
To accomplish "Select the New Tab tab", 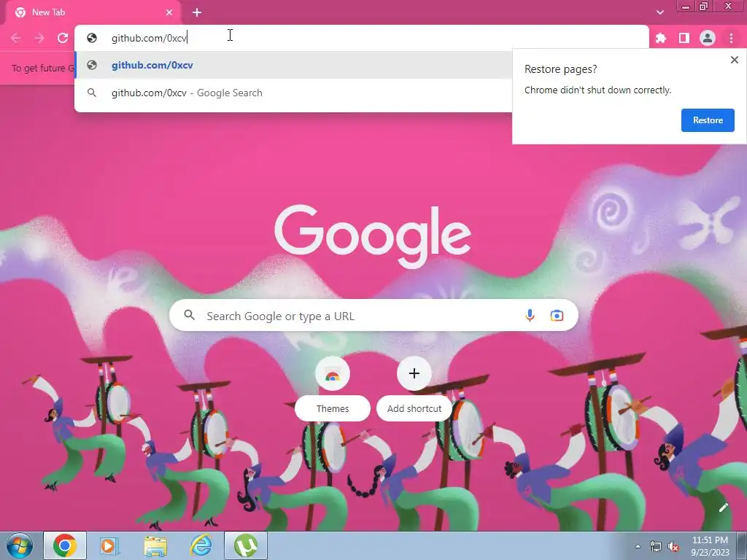I will tap(93, 12).
